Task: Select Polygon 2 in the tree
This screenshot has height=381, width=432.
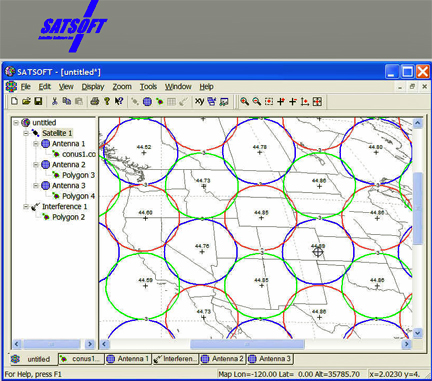Action: [68, 217]
